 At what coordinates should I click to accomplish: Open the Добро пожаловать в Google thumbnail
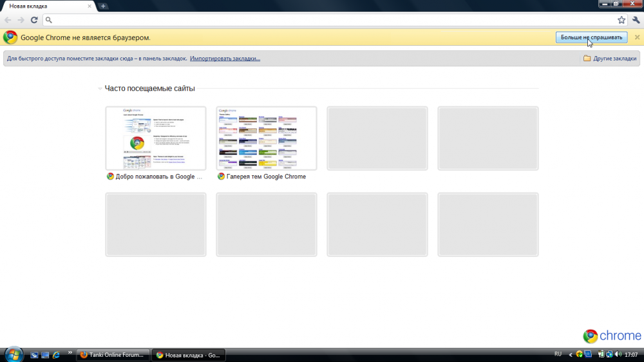(x=156, y=138)
